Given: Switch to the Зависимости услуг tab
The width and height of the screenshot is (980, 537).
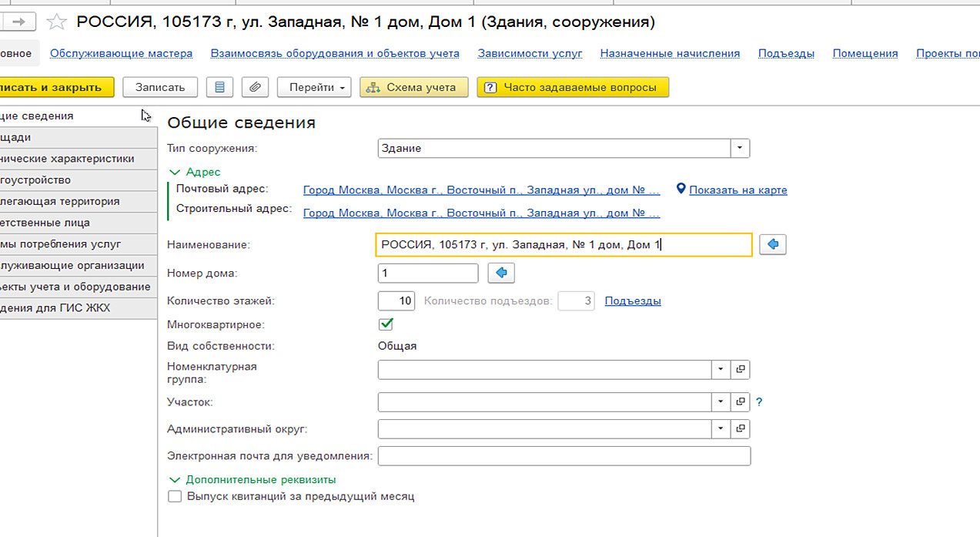Looking at the screenshot, I should click(530, 53).
